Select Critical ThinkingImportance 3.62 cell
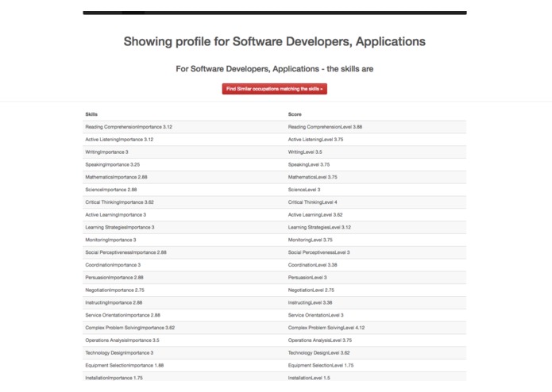The height and width of the screenshot is (392, 552). (119, 202)
